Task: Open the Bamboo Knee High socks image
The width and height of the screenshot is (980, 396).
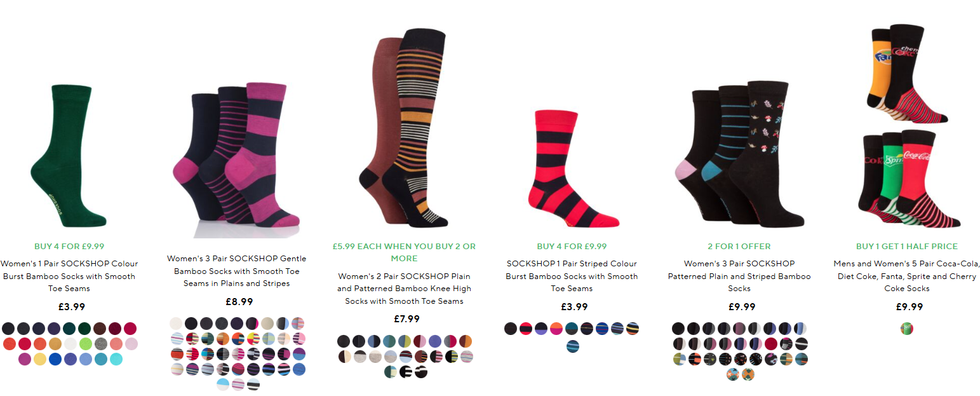Action: (404, 127)
